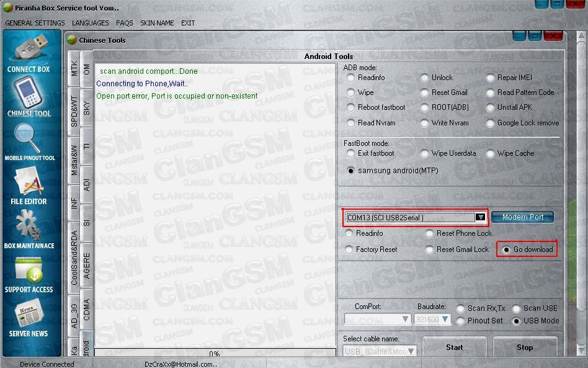This screenshot has height=368, width=588.
Task: Select Reset Gmail under ADB mode
Action: (x=424, y=92)
